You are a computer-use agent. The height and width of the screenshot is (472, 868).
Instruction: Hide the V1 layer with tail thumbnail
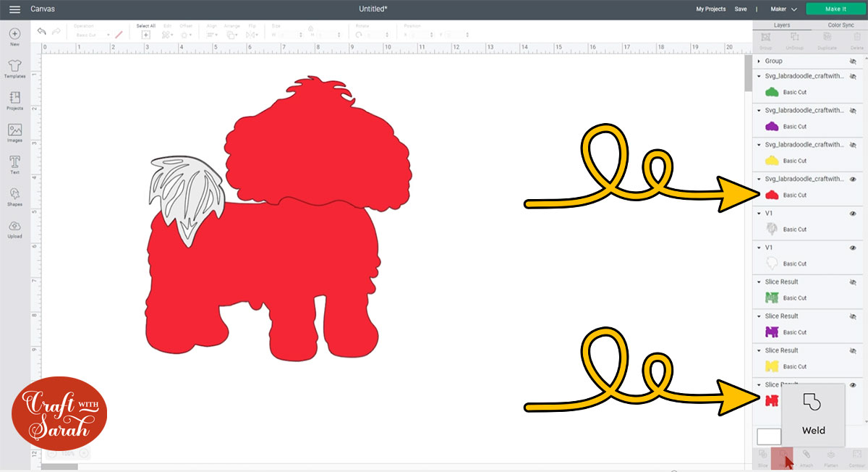(853, 214)
